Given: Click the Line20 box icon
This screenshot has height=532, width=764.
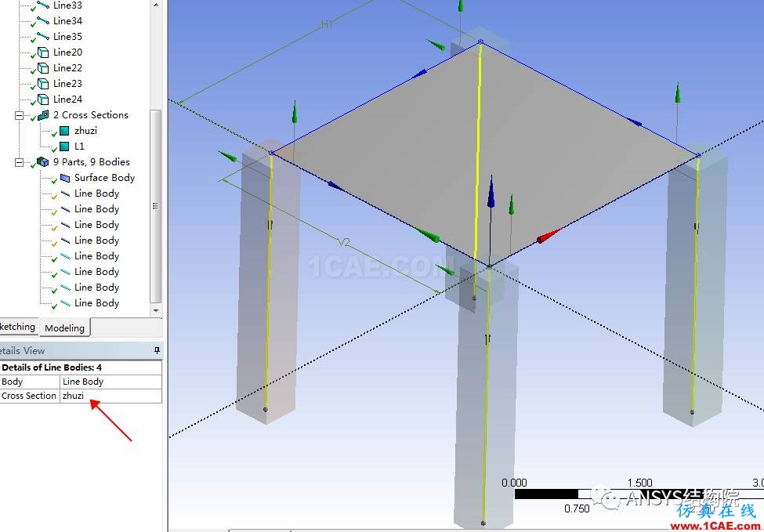Looking at the screenshot, I should (43, 52).
